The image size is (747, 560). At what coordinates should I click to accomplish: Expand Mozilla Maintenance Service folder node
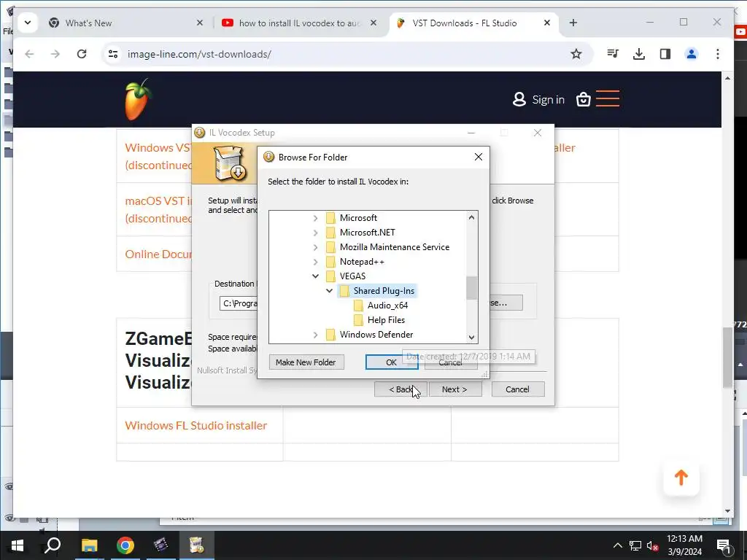coord(315,247)
